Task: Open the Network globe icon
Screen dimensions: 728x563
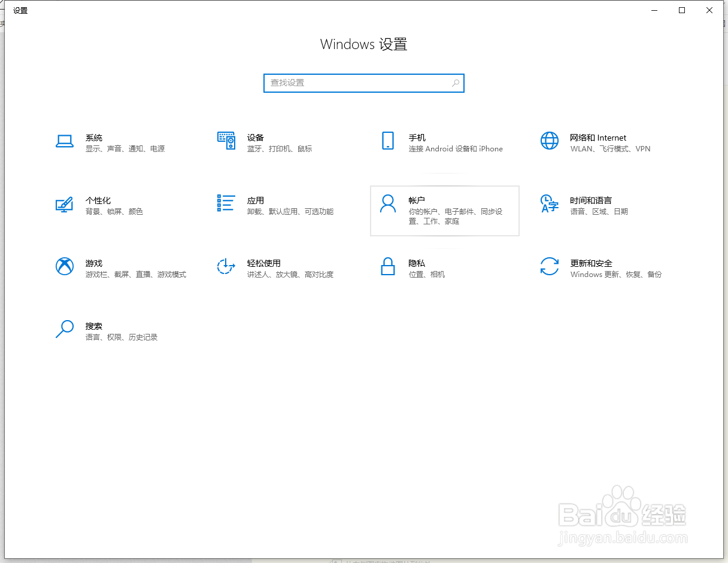Action: (549, 141)
